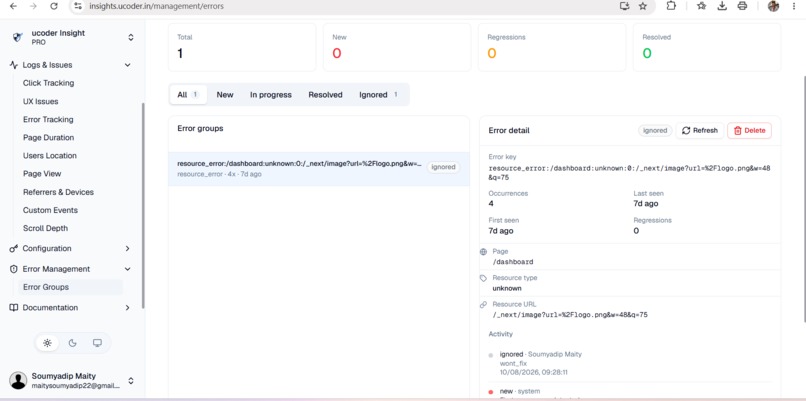Click the Configuration key icon
The image size is (806, 401).
point(14,248)
